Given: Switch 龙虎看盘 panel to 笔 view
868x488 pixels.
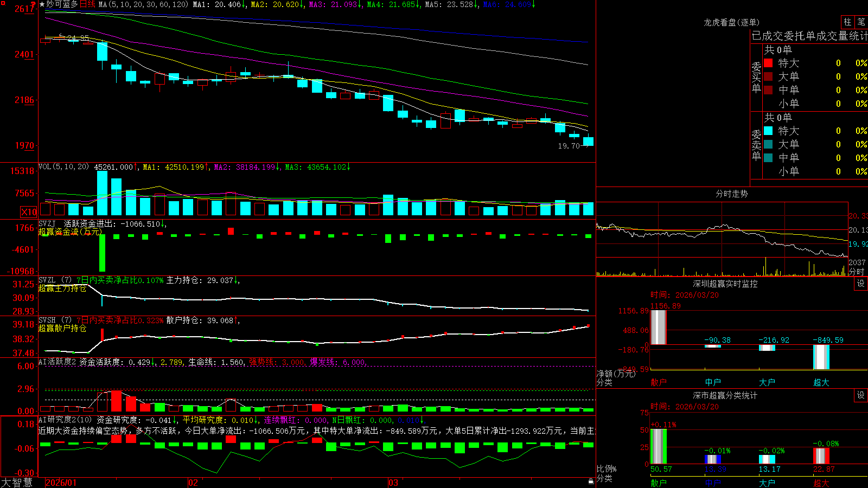Looking at the screenshot, I should click(861, 22).
